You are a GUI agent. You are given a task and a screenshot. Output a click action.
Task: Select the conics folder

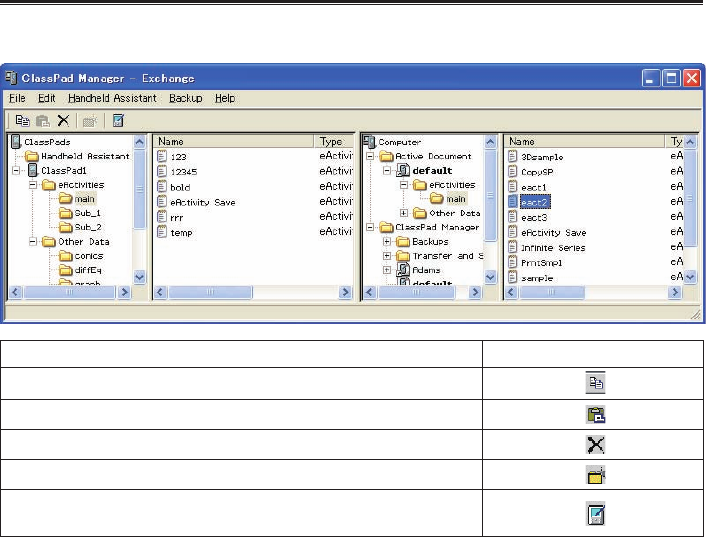click(81, 256)
